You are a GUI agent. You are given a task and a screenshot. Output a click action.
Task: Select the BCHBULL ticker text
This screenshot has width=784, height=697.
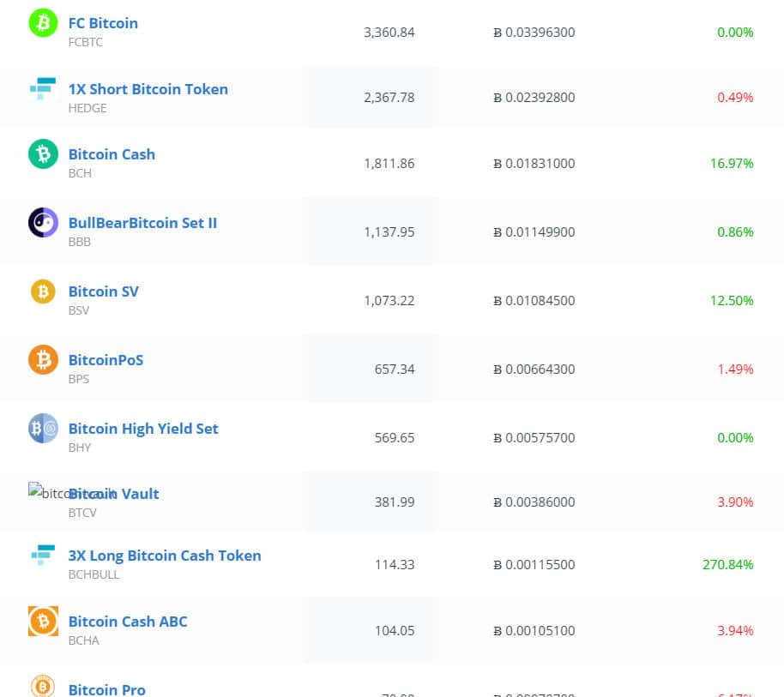click(94, 574)
